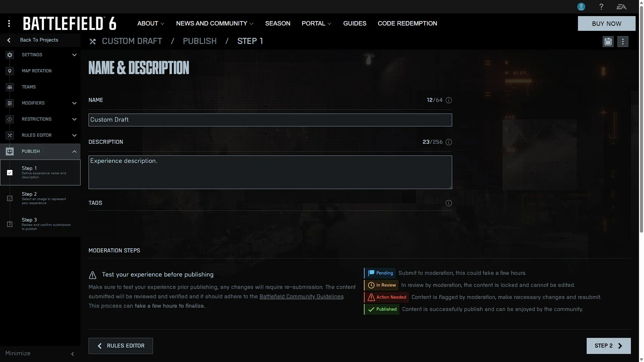This screenshot has width=644, height=362.
Task: Toggle the Step 1 checkbox
Action: click(10, 173)
